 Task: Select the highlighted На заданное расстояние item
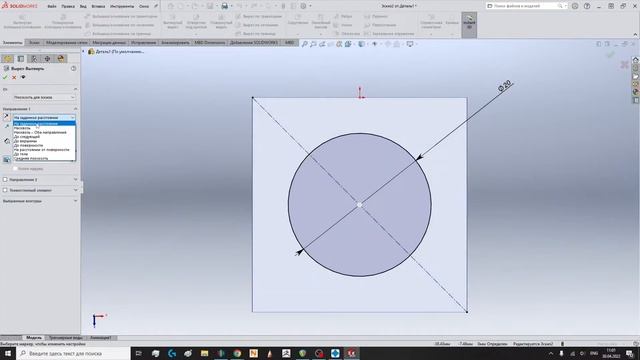click(44, 124)
